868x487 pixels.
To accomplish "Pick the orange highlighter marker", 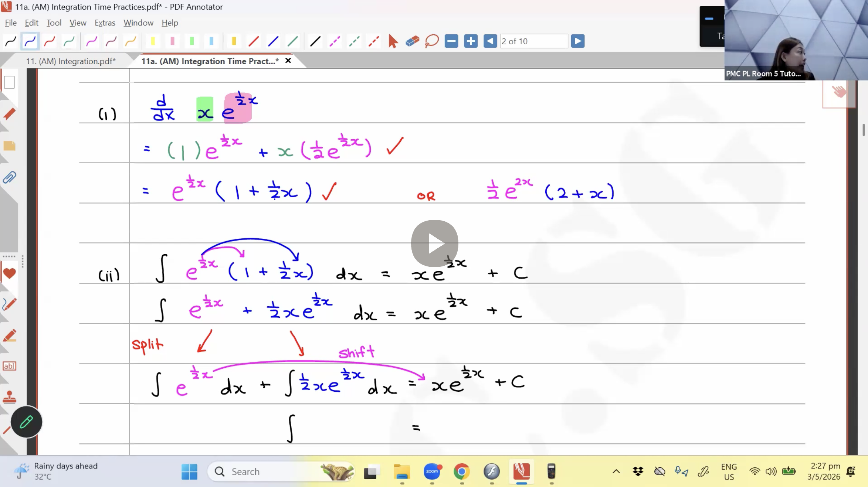I will (x=234, y=41).
